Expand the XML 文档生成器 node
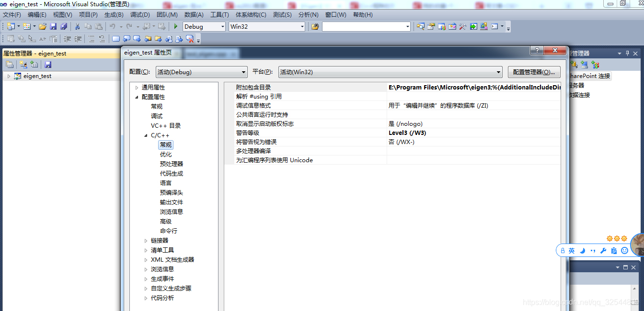 click(146, 260)
